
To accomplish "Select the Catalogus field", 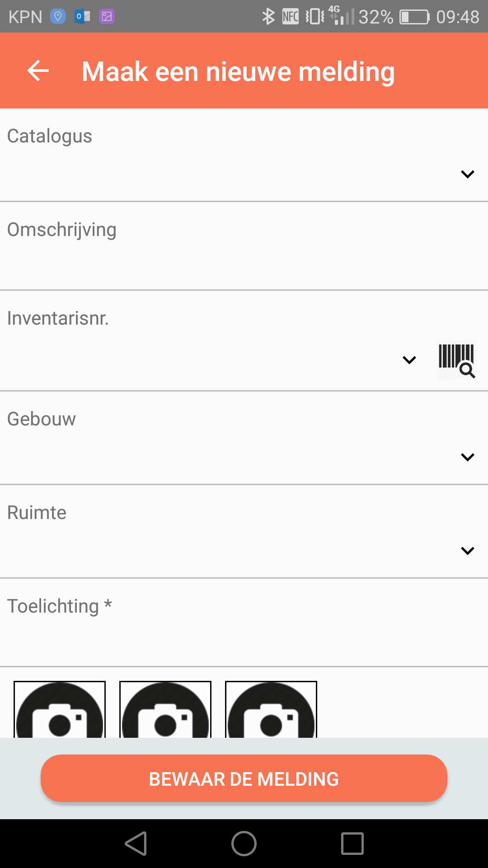I will (244, 155).
